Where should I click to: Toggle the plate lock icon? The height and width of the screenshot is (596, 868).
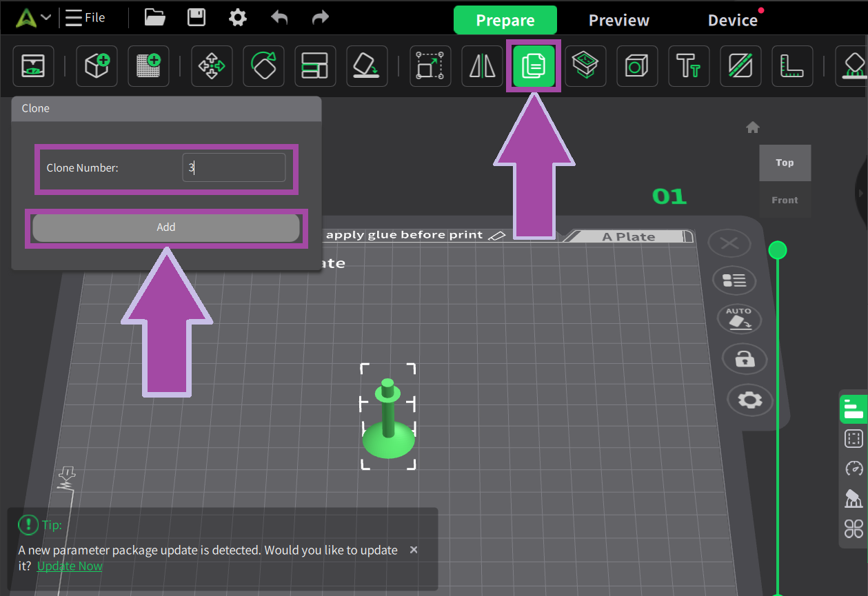click(744, 359)
